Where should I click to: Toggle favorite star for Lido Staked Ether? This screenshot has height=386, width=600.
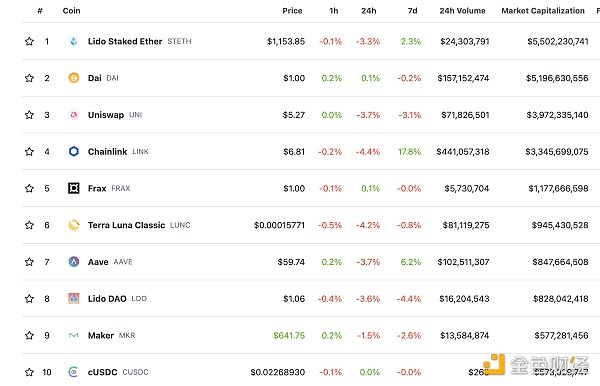pyautogui.click(x=29, y=41)
